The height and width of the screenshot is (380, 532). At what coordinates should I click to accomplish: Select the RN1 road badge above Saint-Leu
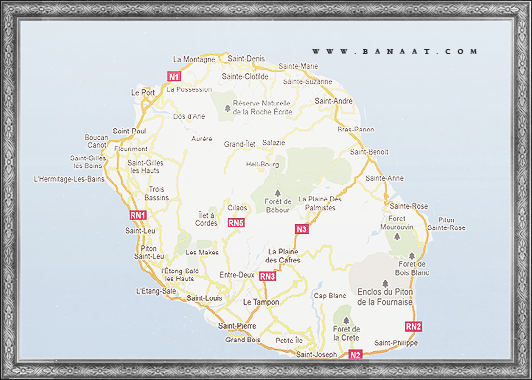[138, 215]
